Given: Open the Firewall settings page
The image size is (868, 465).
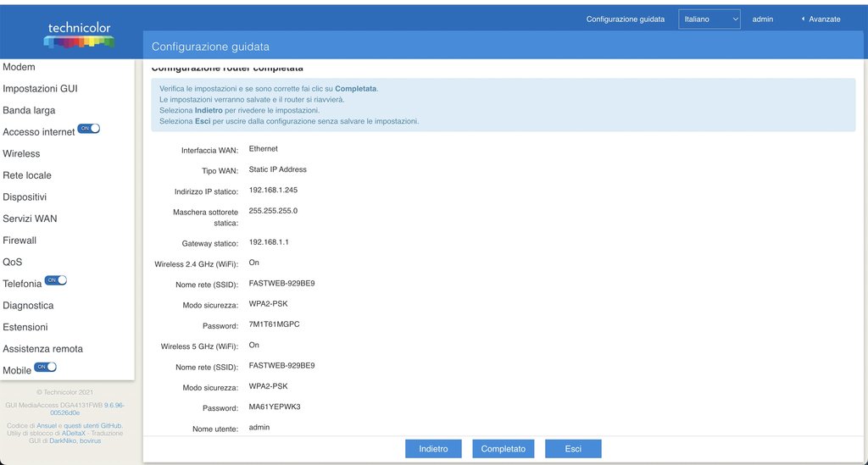Looking at the screenshot, I should [19, 241].
